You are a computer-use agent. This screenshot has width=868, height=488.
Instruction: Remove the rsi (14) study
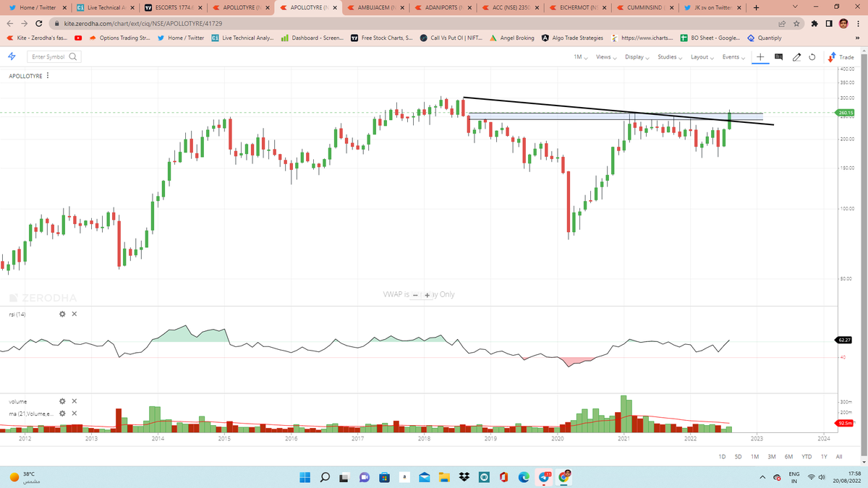pos(75,314)
